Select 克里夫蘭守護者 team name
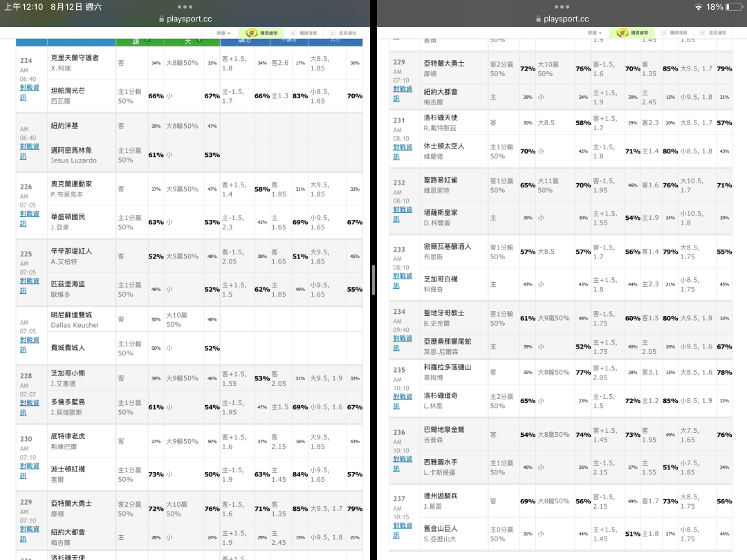 click(75, 57)
